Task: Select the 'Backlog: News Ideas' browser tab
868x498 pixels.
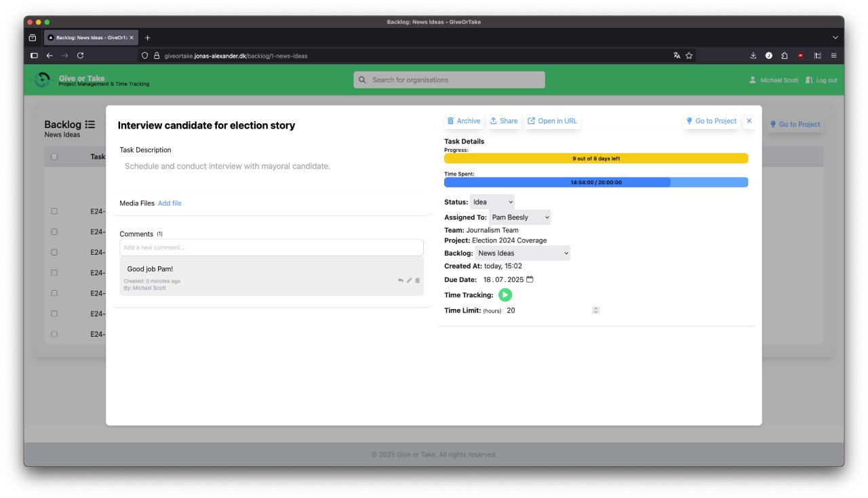Action: coord(90,38)
